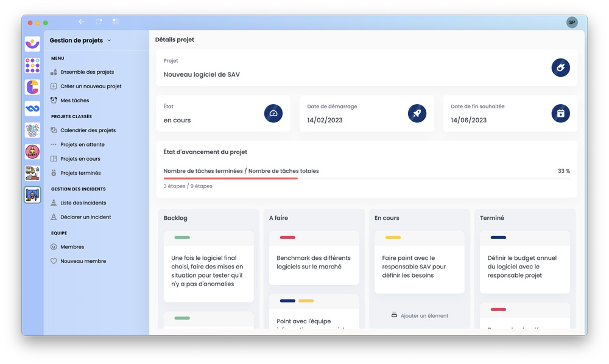Click the round icon in Projet card
This screenshot has width=609, height=364.
coord(560,68)
